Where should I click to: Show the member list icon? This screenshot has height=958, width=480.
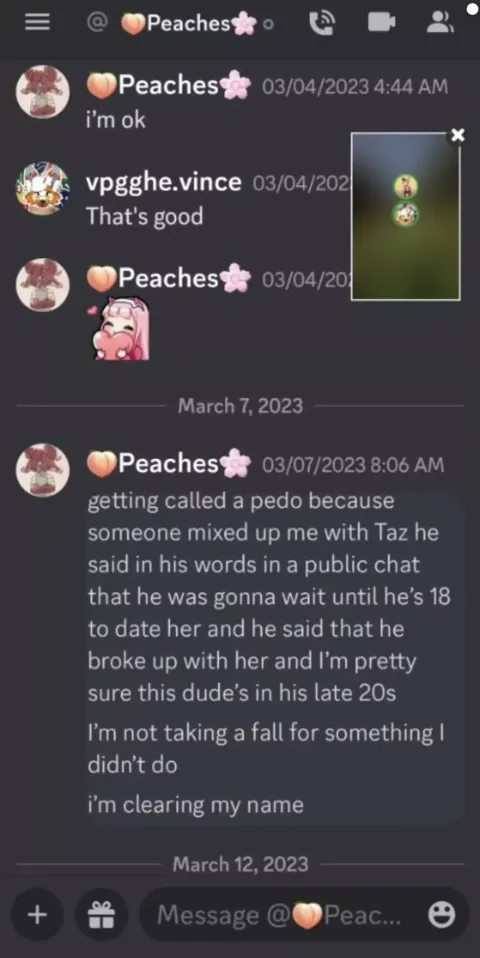pyautogui.click(x=440, y=23)
